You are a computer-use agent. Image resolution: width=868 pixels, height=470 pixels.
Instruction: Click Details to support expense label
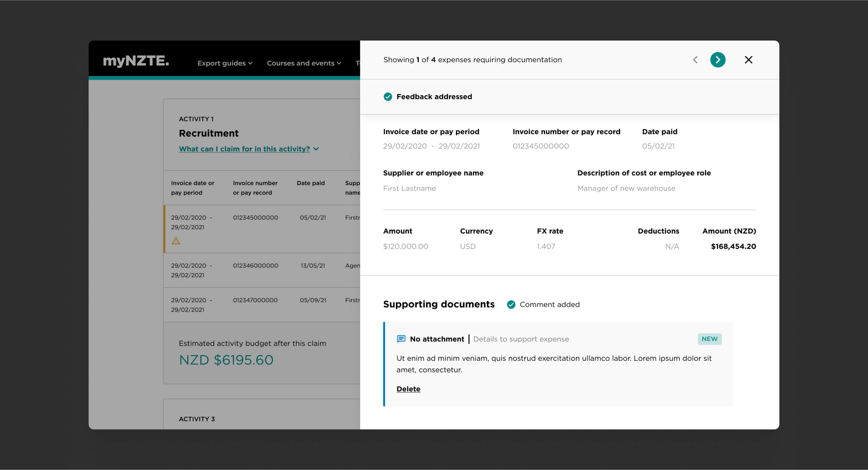[521, 339]
